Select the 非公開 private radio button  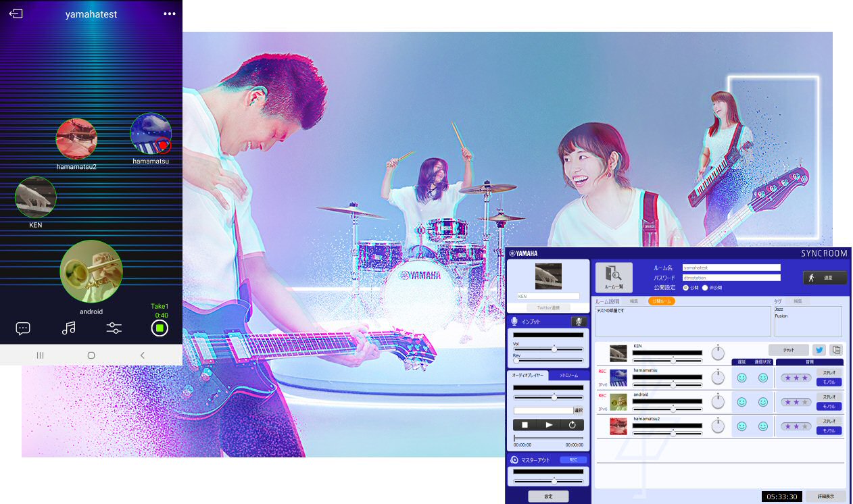click(705, 287)
